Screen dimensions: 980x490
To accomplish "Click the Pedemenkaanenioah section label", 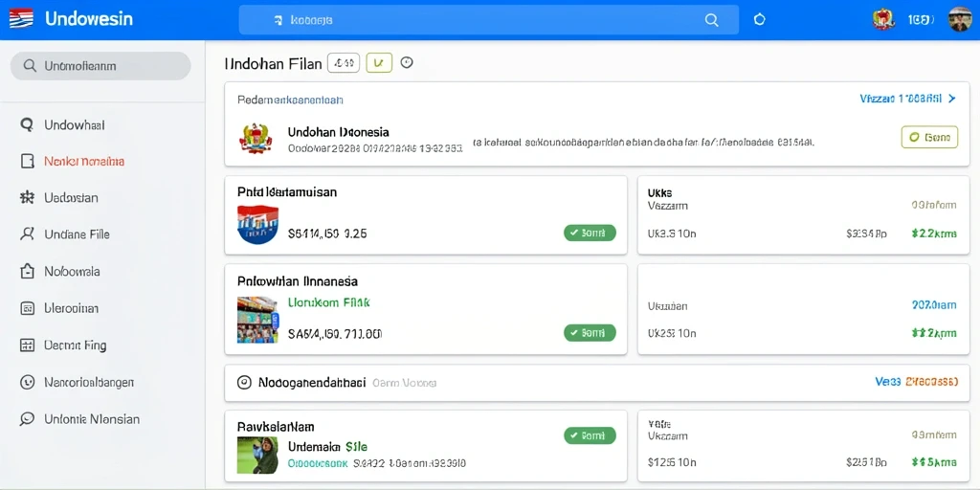I will 290,100.
